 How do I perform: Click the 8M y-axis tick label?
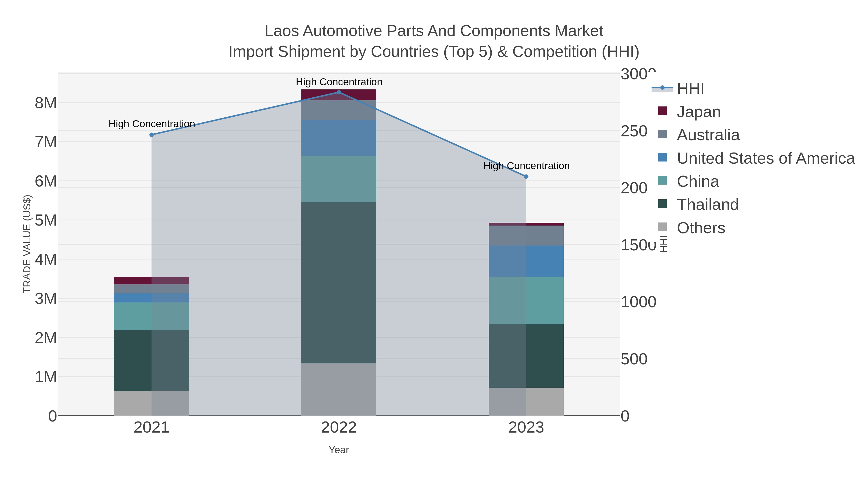(x=46, y=103)
